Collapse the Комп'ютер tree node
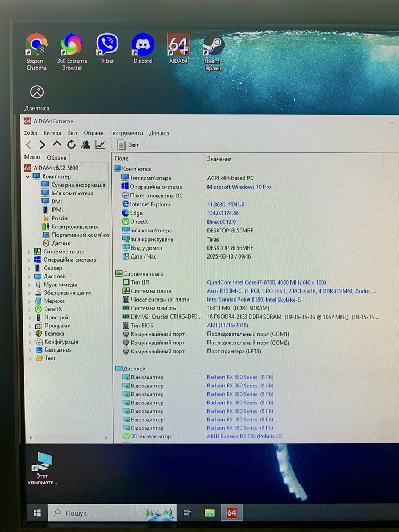Image resolution: width=399 pixels, height=532 pixels. tap(28, 177)
